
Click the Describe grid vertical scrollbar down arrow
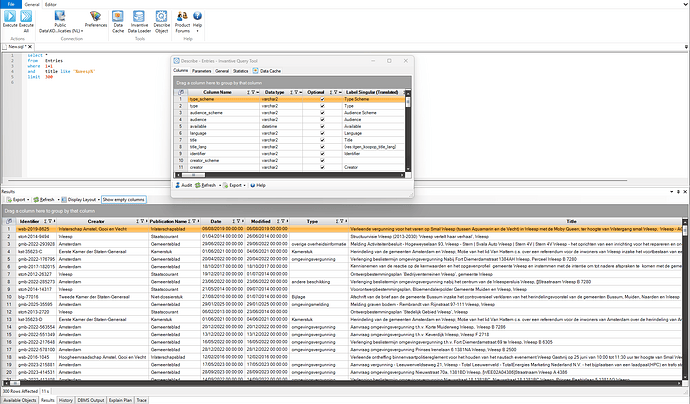[408, 169]
